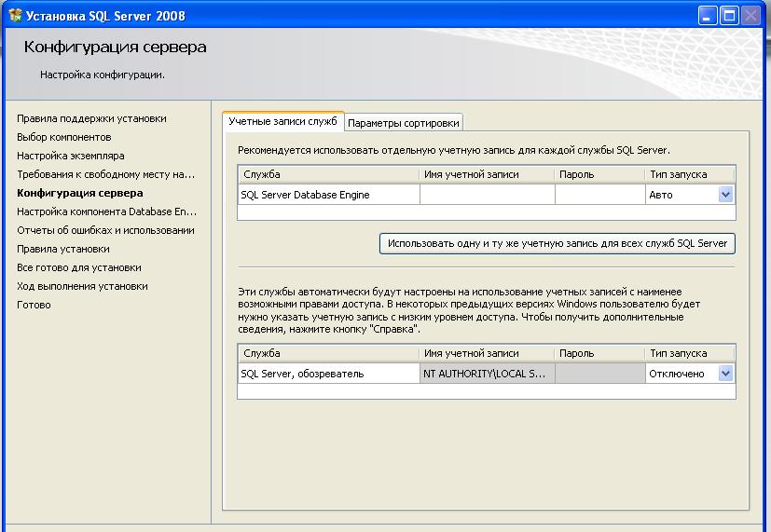This screenshot has width=771, height=532.
Task: Select Все готово для установки step
Action: coord(78,267)
